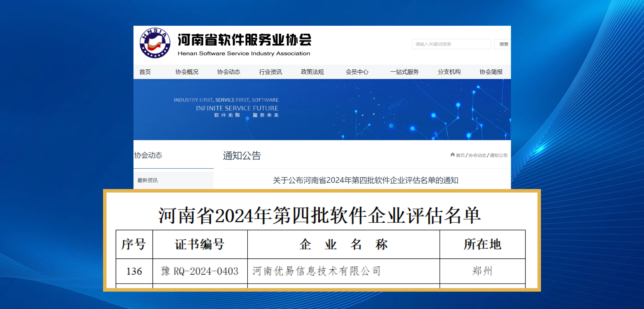
Task: Open the 首页 nav menu item
Action: tap(145, 72)
